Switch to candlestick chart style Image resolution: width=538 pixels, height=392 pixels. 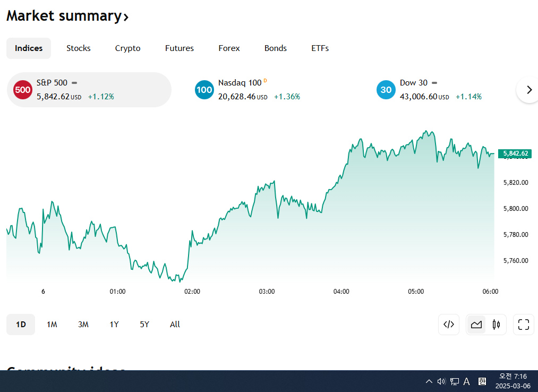[x=496, y=325]
